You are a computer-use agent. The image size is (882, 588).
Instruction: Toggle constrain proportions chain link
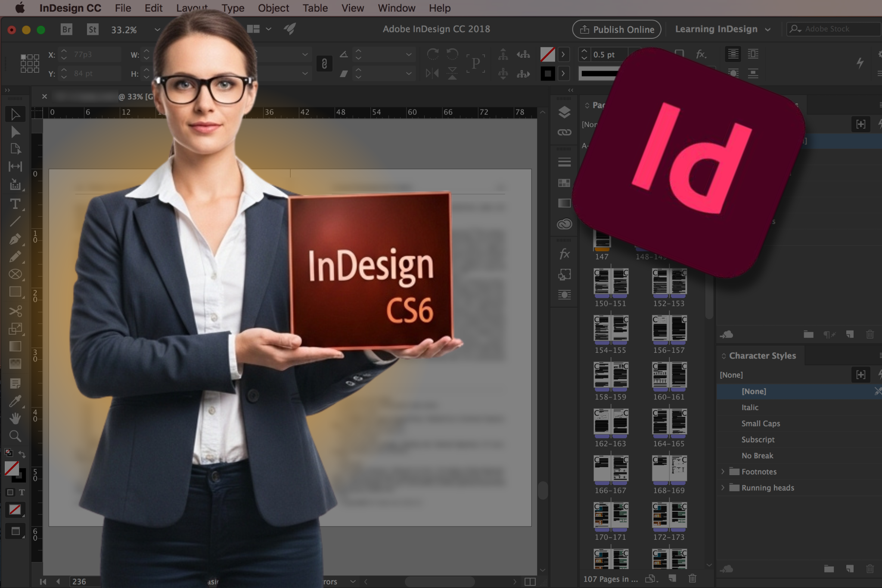tap(324, 64)
